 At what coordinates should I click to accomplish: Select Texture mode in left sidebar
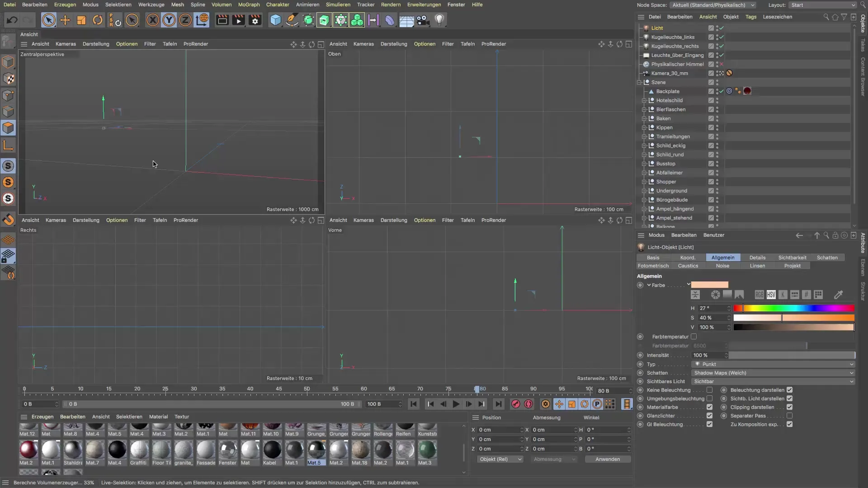(8, 79)
